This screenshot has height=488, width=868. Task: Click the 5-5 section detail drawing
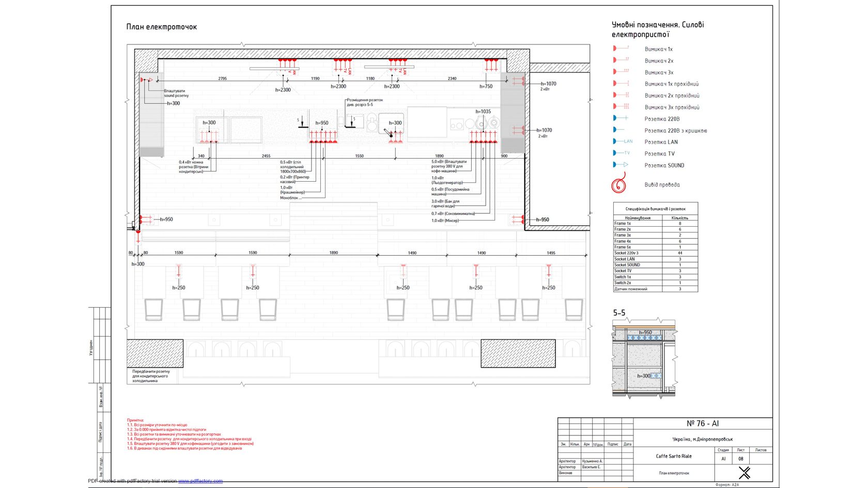click(644, 358)
